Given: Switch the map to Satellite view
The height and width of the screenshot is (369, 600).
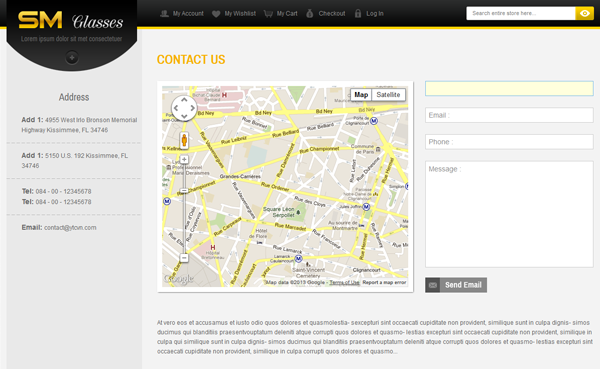Looking at the screenshot, I should 388,95.
